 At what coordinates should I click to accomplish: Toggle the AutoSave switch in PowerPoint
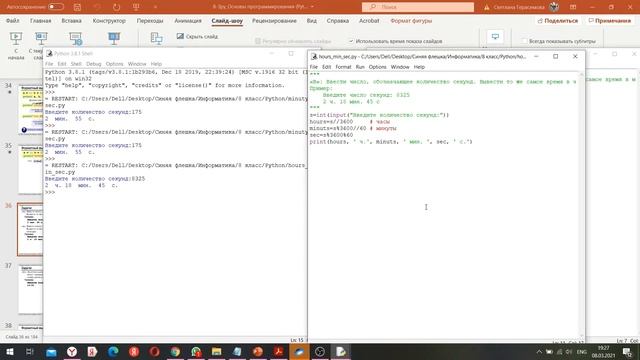click(56, 7)
